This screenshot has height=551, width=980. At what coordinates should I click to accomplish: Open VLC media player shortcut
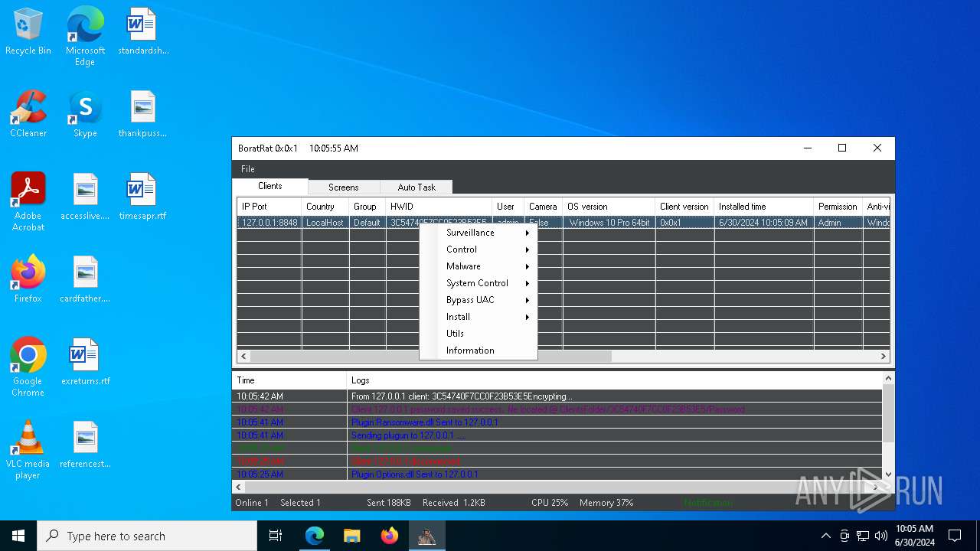(28, 450)
